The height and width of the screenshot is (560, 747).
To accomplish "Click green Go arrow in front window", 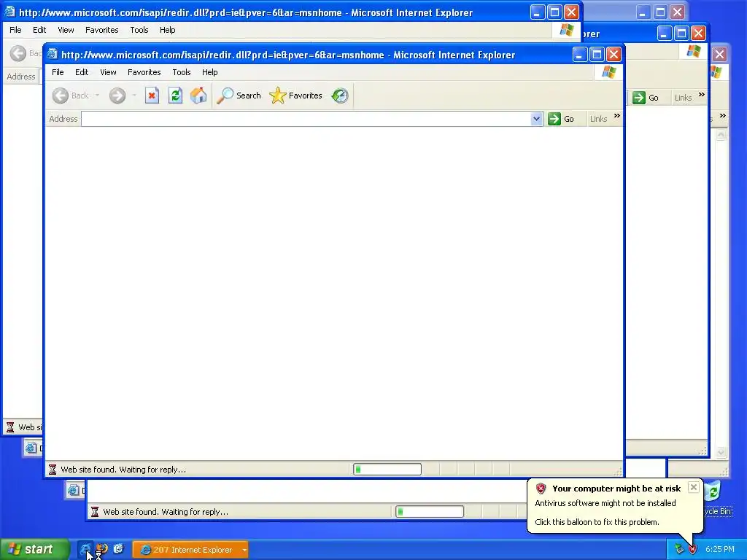I will pos(554,119).
